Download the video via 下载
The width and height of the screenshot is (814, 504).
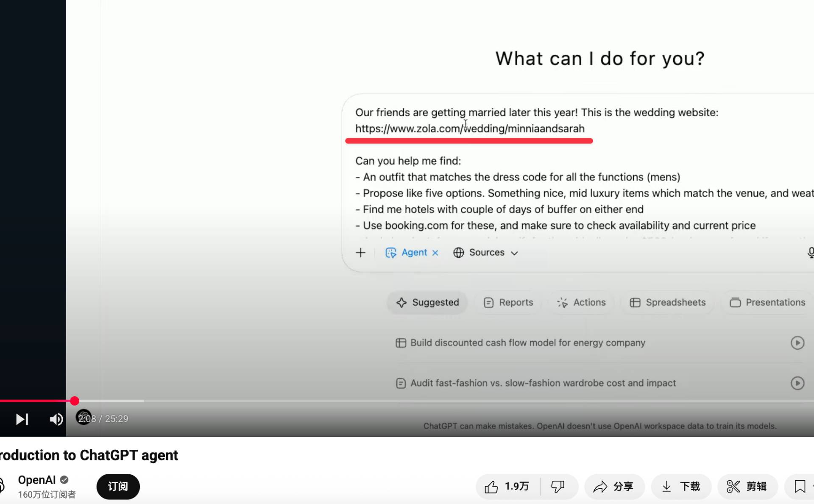pyautogui.click(x=681, y=486)
